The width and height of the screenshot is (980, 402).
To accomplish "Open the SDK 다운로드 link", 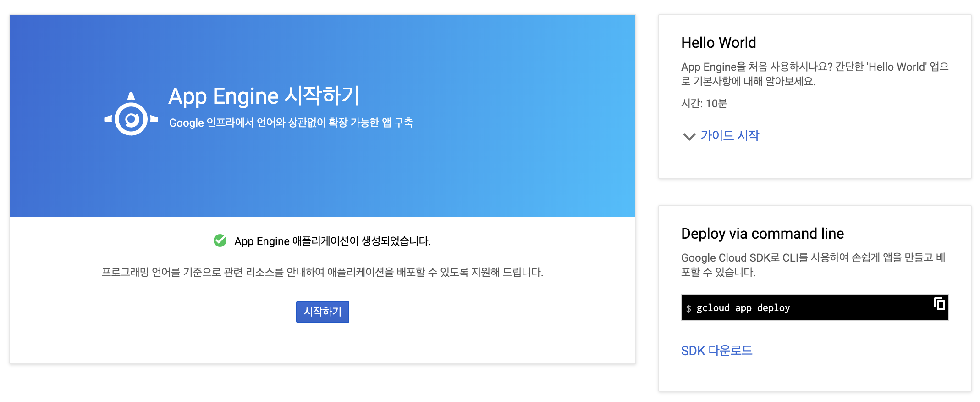I will [716, 351].
